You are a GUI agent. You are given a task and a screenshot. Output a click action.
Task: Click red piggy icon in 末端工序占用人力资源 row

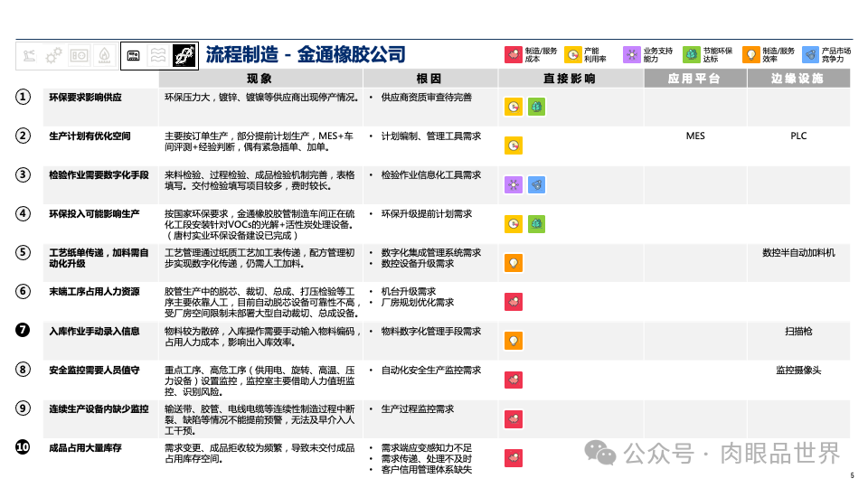pyautogui.click(x=514, y=302)
